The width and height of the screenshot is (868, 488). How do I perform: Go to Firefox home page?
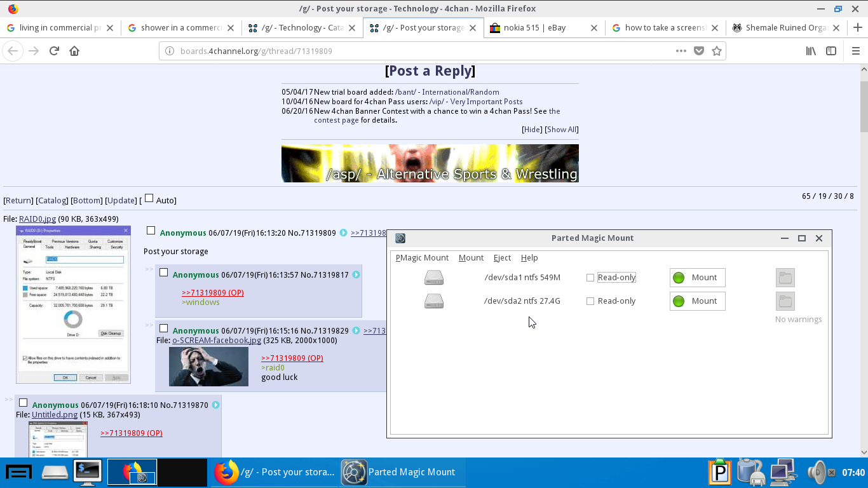(74, 51)
